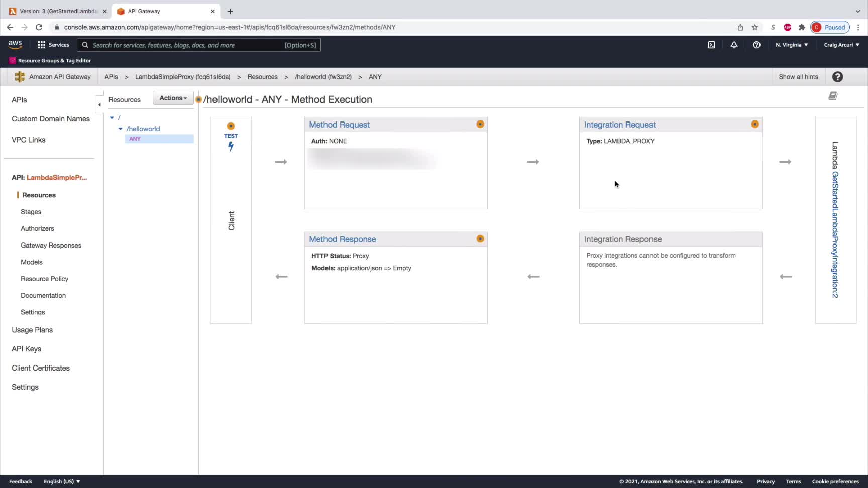Collapse the /helloworld tree node
The image size is (868, 488).
click(120, 129)
